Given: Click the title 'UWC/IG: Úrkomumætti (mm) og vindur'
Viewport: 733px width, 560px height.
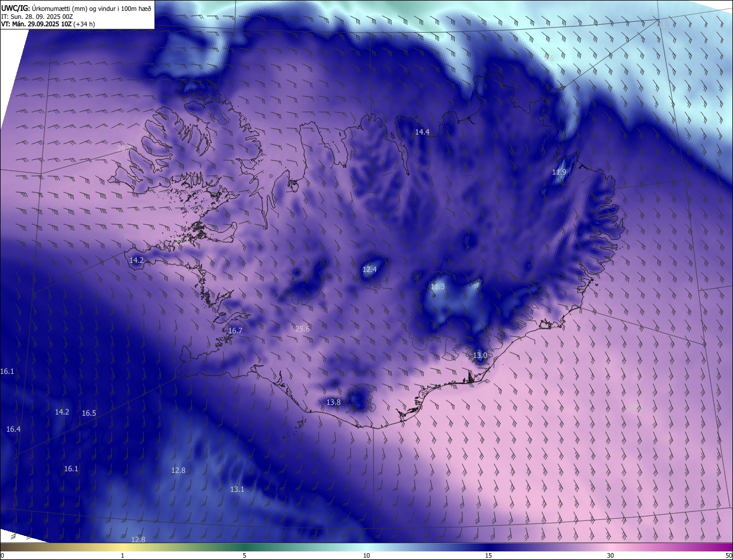Looking at the screenshot, I should [76, 8].
